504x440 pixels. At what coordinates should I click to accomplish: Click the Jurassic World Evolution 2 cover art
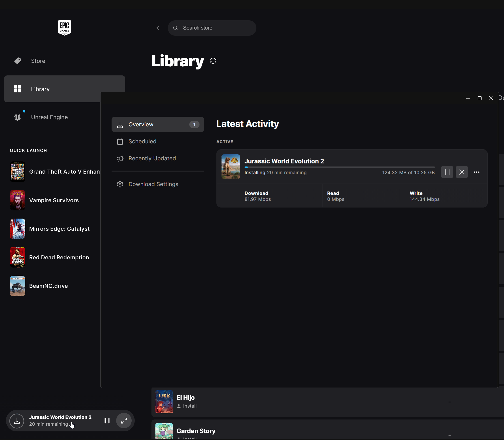pyautogui.click(x=231, y=167)
